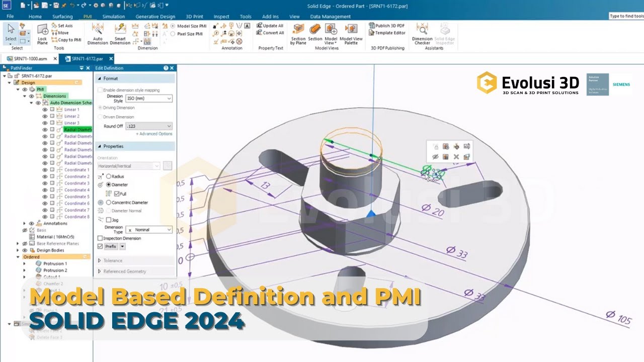Click the Set Axis tool

61,26
